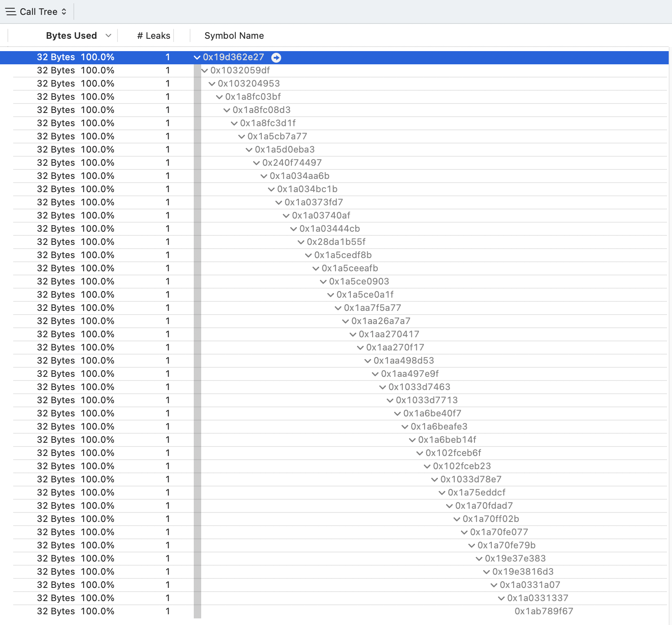The height and width of the screenshot is (625, 672).
Task: Collapse the 0x1032059df tree node
Action: 204,70
